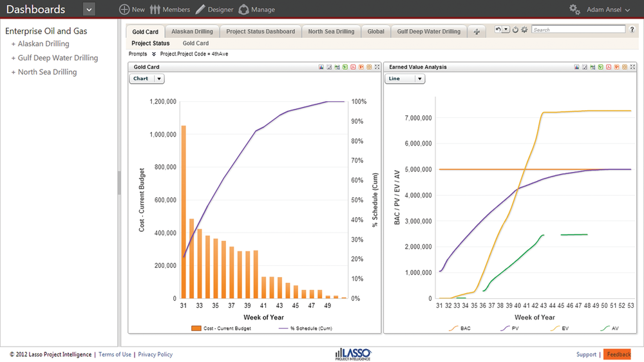
Task: Switch to the Alaskan Drilling tab
Action: pyautogui.click(x=192, y=31)
